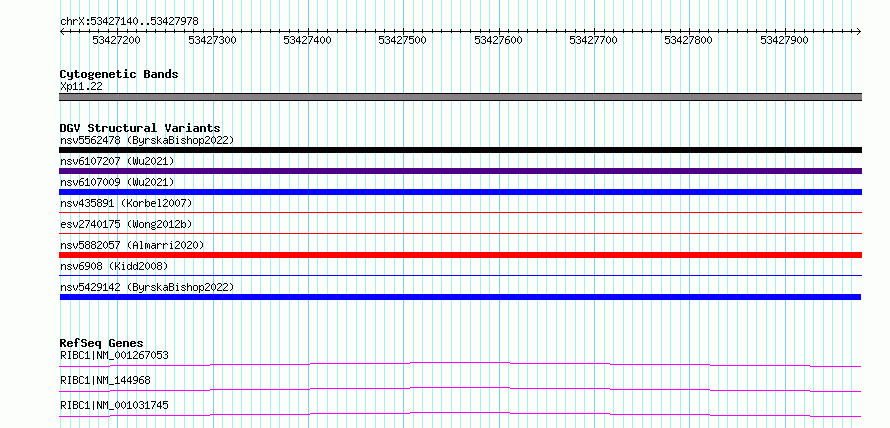Open RIBC1|NM_001031745 transcript label

pos(114,405)
